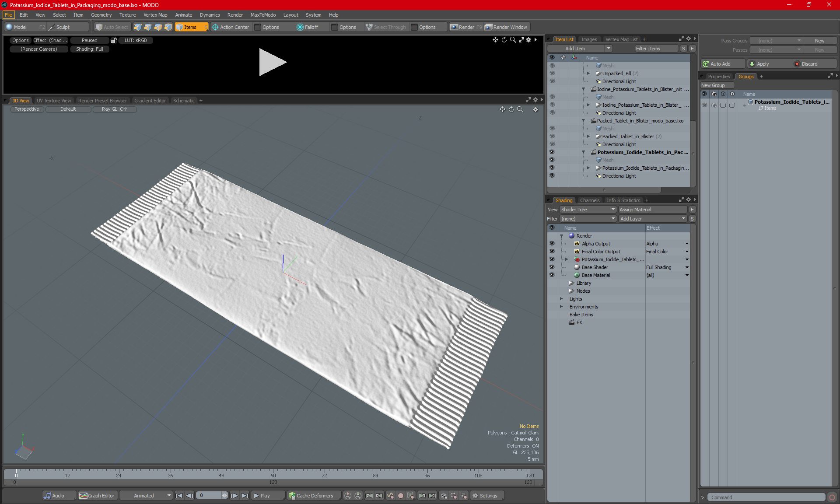The width and height of the screenshot is (840, 504).
Task: Open the Graph Editor
Action: (97, 496)
